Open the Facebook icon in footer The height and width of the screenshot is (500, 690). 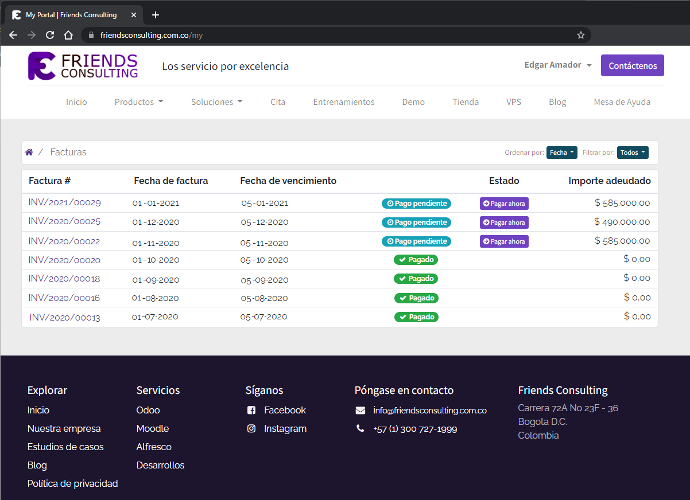tap(251, 410)
